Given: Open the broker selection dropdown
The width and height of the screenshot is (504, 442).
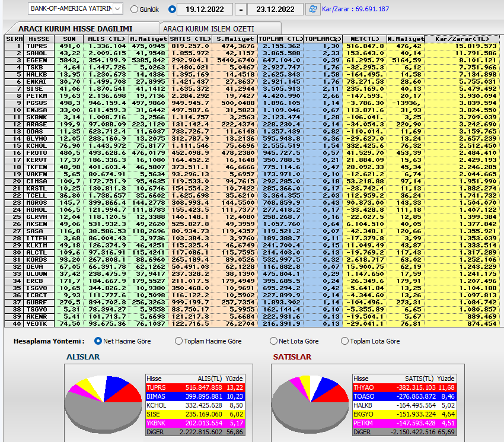Looking at the screenshot, I should click(117, 9).
